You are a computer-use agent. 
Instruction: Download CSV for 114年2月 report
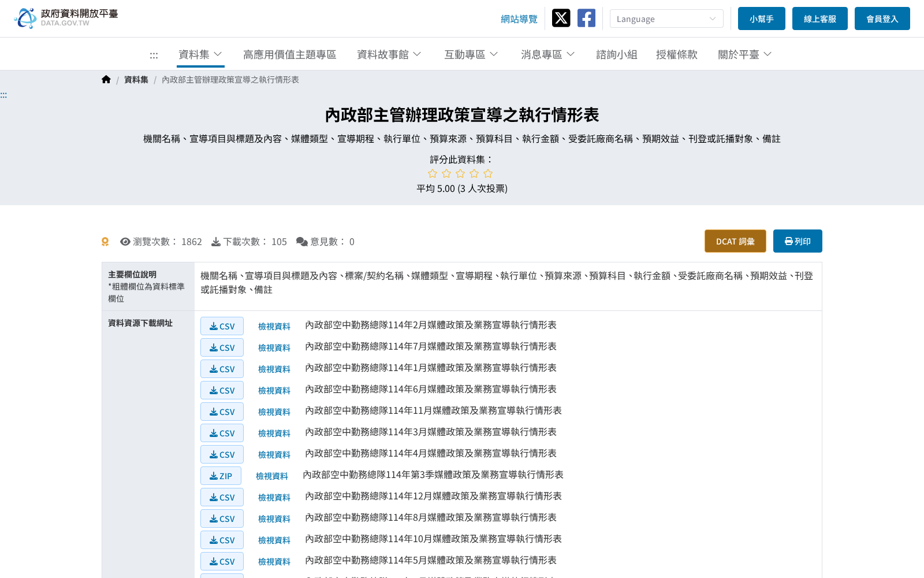pyautogui.click(x=222, y=326)
